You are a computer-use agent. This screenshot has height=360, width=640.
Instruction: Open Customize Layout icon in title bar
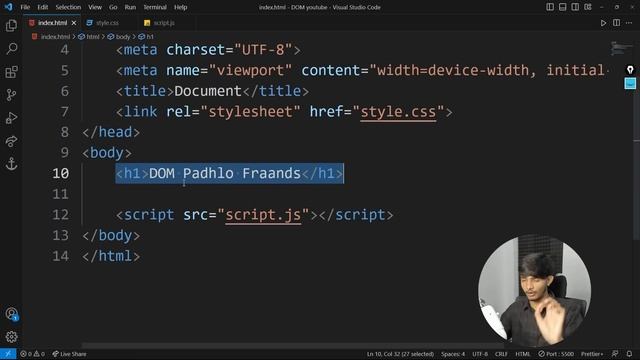[x=588, y=7]
